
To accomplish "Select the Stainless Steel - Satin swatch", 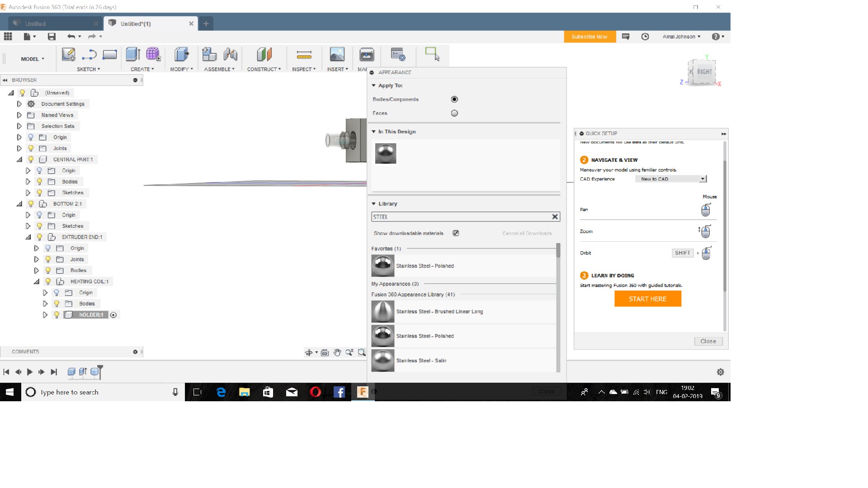I will click(383, 361).
